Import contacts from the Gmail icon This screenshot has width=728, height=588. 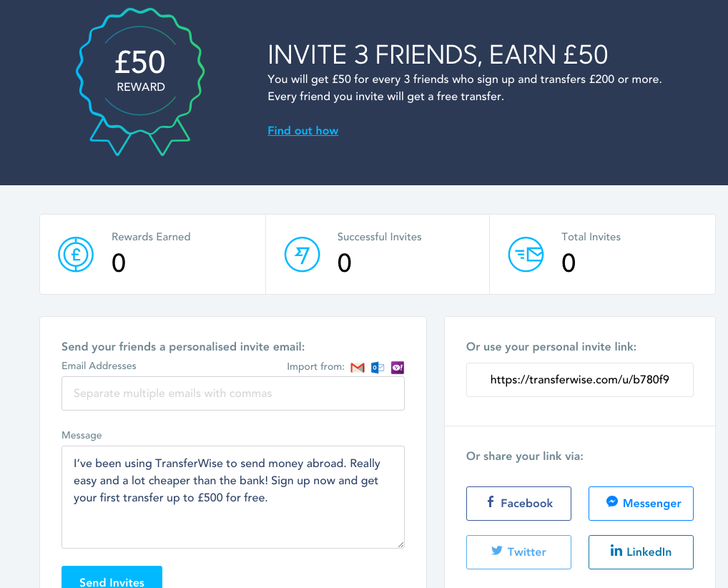[358, 368]
